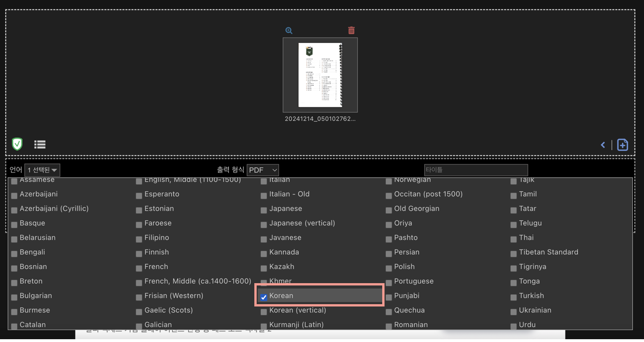Check the Bengali checkbox
This screenshot has height=342, width=644.
coord(14,254)
